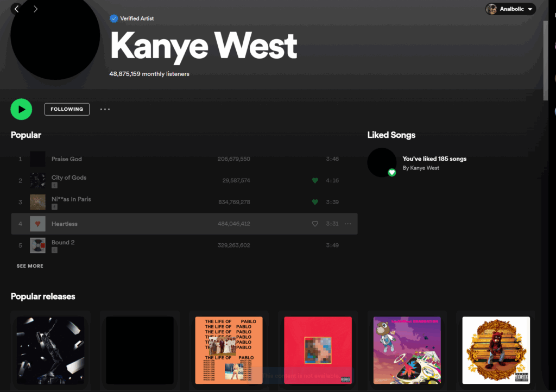Open the purple Graduation bear album cover

(407, 350)
